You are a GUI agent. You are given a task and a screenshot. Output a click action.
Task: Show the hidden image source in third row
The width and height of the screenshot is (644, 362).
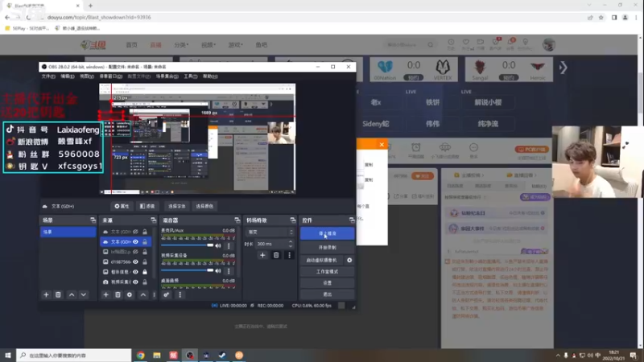click(x=135, y=252)
